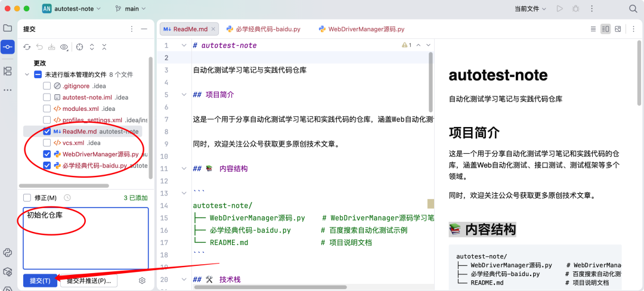Check the profiles_settings.xml checkbox
Image resolution: width=644 pixels, height=291 pixels.
(47, 120)
